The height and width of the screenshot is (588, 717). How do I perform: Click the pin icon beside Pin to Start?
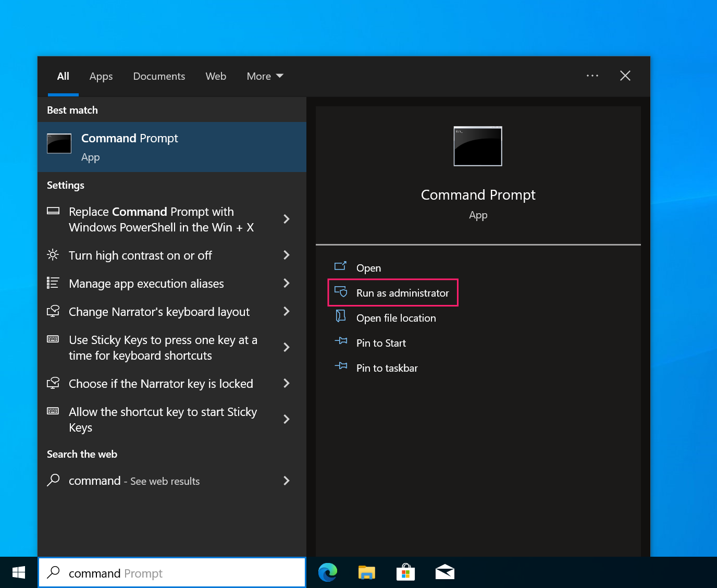341,341
